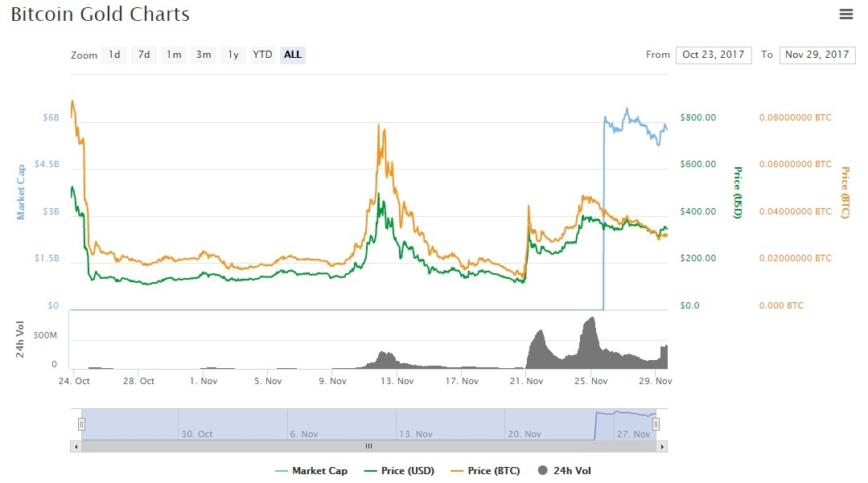Set zoom range to 3m
The height and width of the screenshot is (483, 868).
204,55
